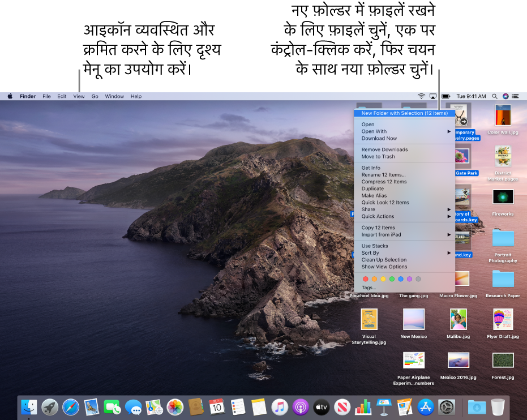Open the Edit menu

[62, 96]
